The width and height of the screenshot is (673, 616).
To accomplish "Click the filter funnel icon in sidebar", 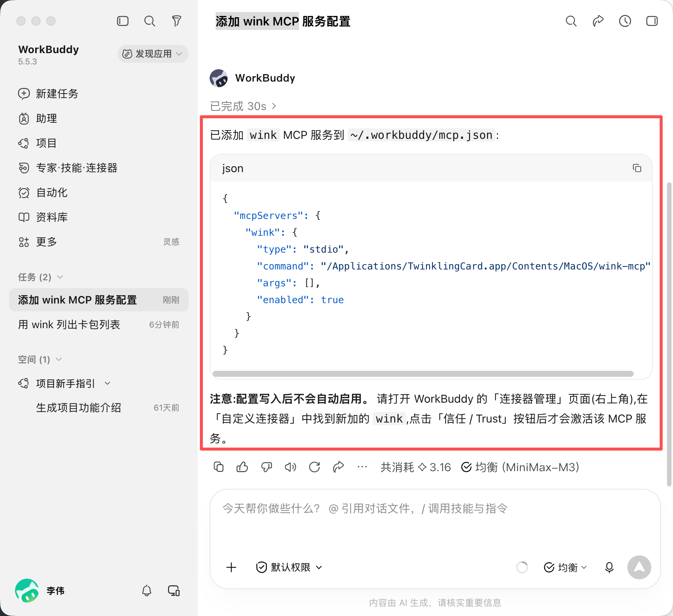I will [x=177, y=21].
